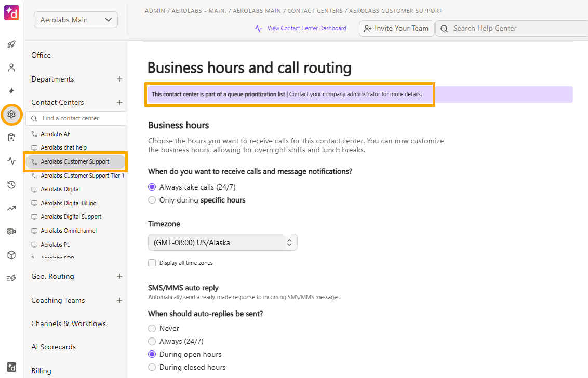Screen dimensions: 588x378
Task: Click AEROLABS MAIN breadcrumb text
Action: click(257, 11)
